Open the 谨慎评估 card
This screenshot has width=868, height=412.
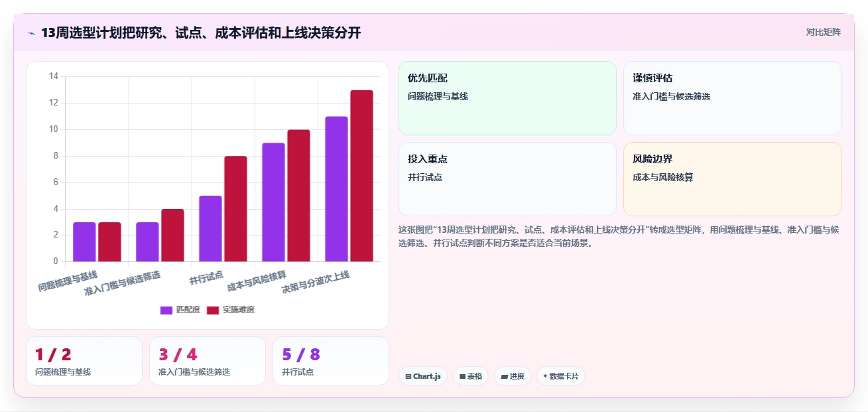pyautogui.click(x=733, y=98)
